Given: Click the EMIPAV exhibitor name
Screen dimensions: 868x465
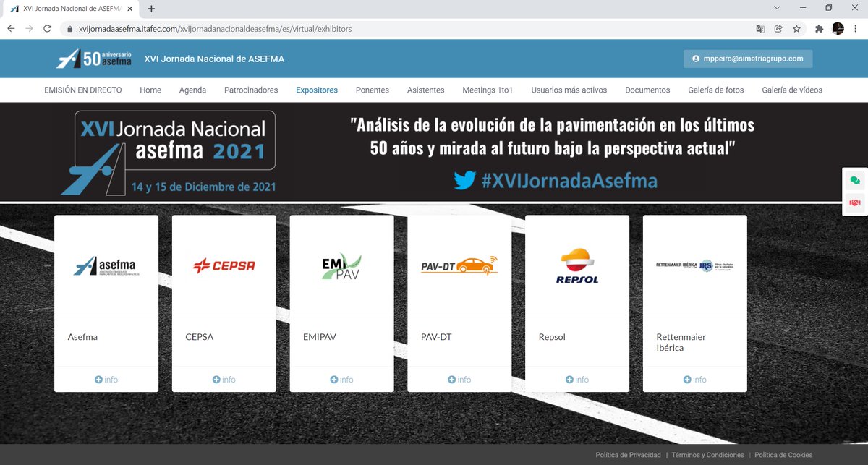Looking at the screenshot, I should point(320,337).
